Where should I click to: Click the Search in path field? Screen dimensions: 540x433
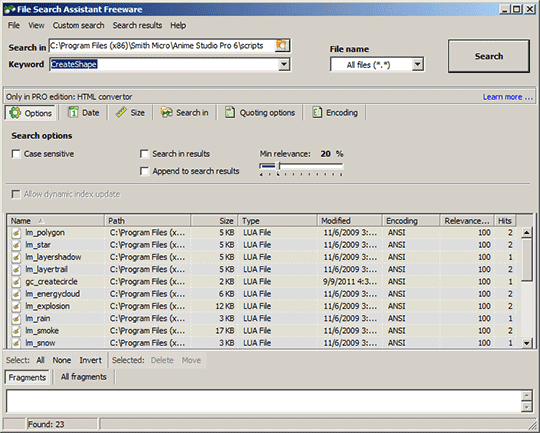162,45
